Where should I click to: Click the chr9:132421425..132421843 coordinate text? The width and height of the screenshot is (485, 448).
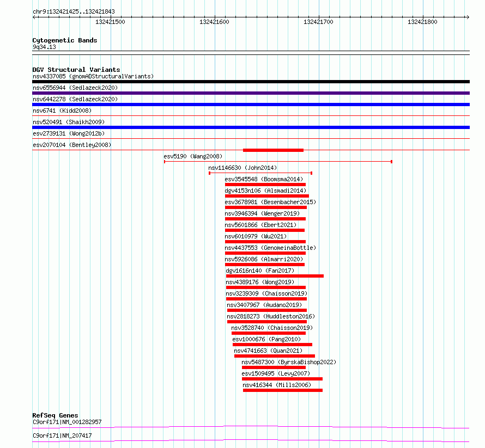click(74, 11)
